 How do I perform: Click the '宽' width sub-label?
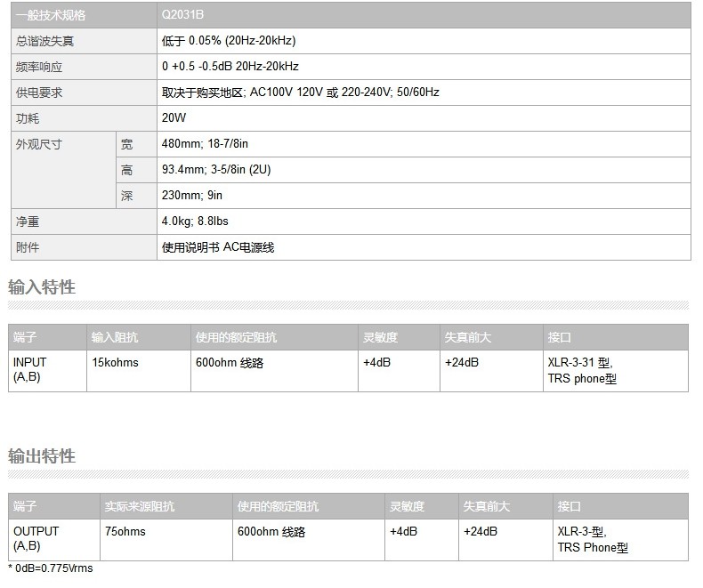[x=137, y=144]
